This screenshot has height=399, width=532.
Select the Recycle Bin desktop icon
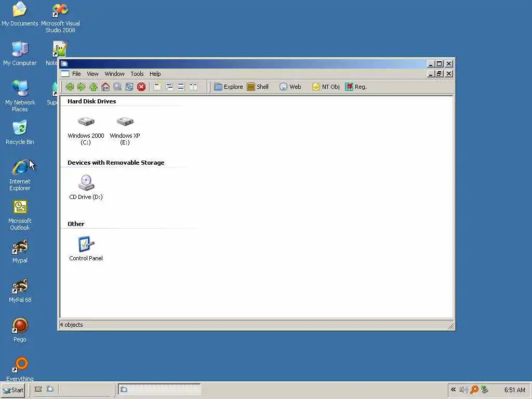(x=20, y=132)
